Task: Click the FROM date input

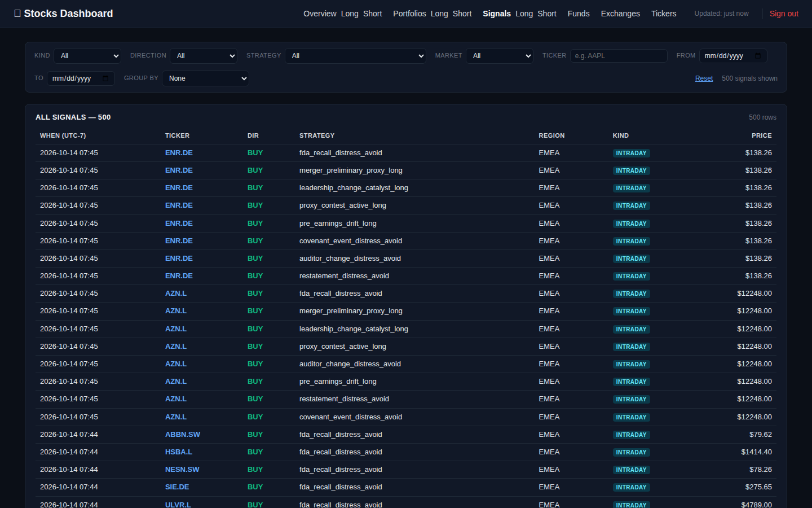Action: 733,56
